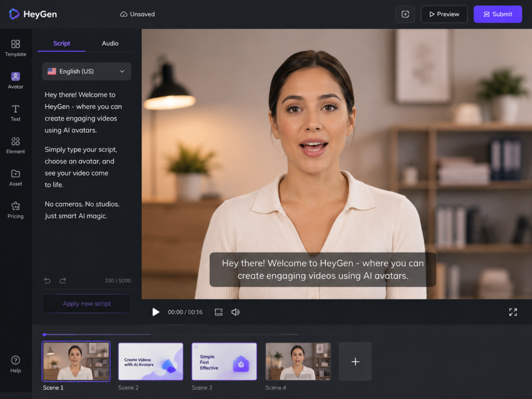Click the HeyGen logo icon
532x399 pixels.
(x=14, y=14)
